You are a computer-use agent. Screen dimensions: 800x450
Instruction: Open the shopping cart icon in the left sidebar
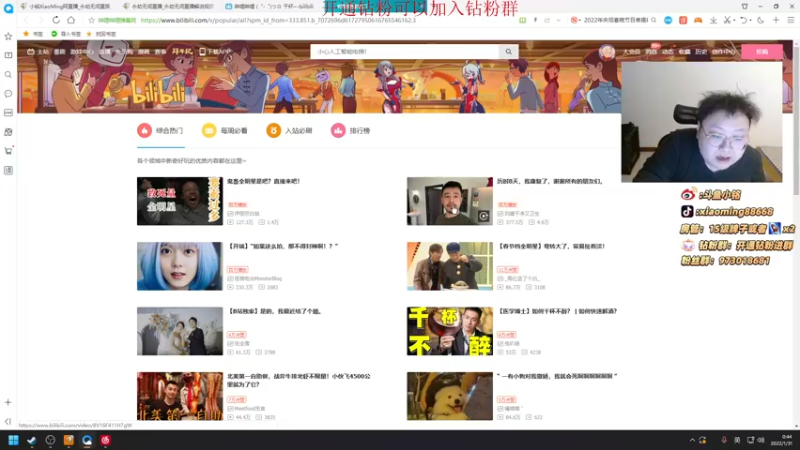click(x=8, y=151)
